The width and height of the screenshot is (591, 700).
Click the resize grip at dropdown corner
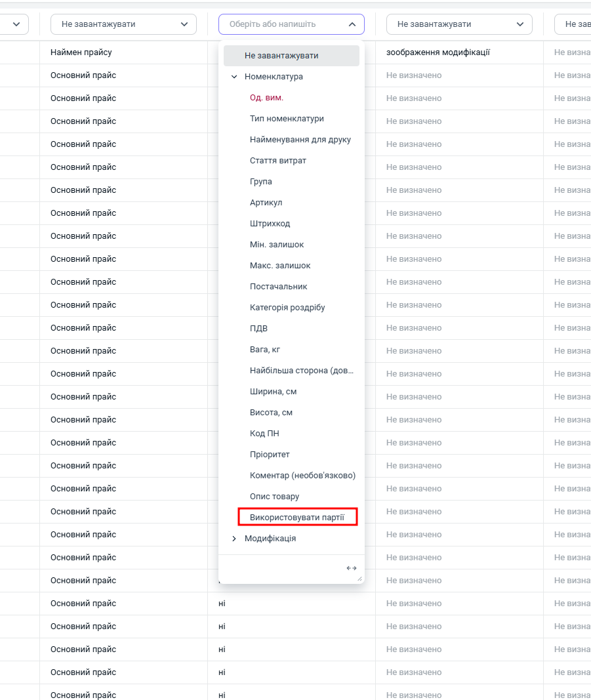(359, 579)
